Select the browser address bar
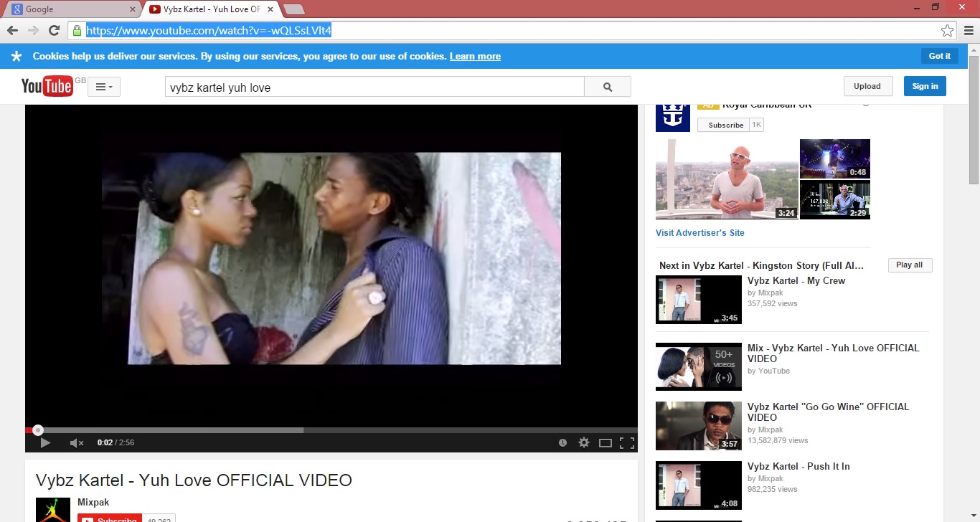This screenshot has width=980, height=522. click(x=513, y=30)
